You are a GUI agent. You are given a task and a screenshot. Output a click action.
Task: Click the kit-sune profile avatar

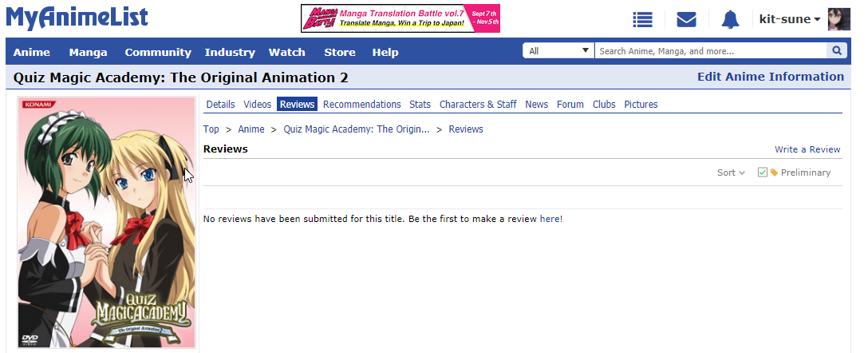pyautogui.click(x=839, y=19)
